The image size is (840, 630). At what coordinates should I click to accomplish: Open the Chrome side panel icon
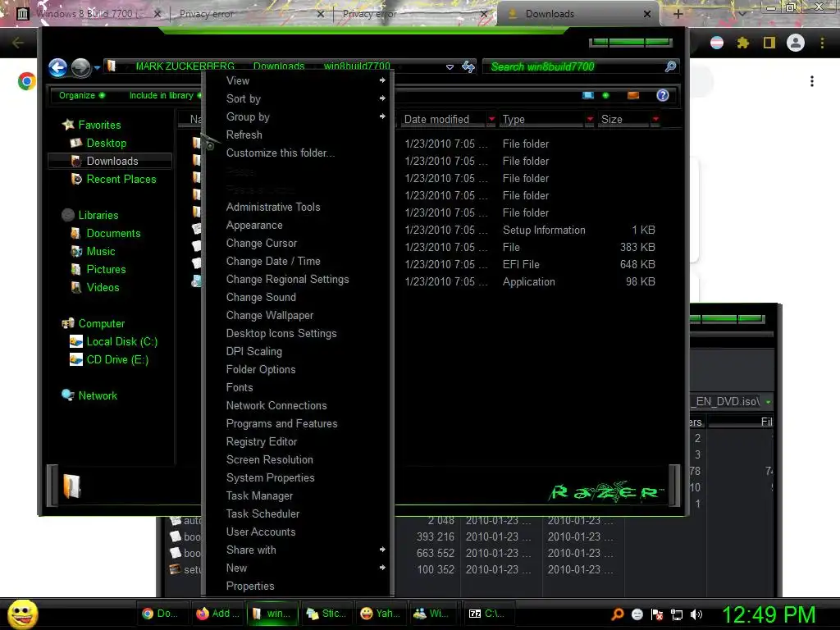click(769, 43)
